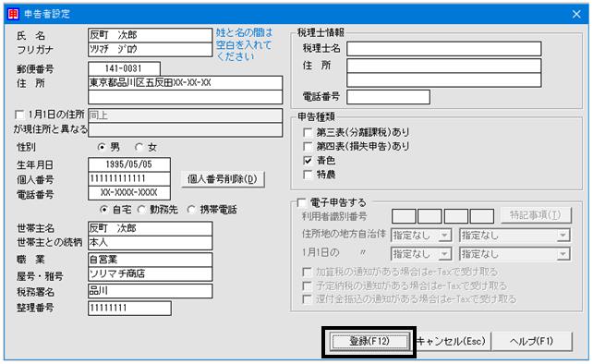The width and height of the screenshot is (593, 364).
Task: Click the 氏名 input field
Action: pos(151,35)
